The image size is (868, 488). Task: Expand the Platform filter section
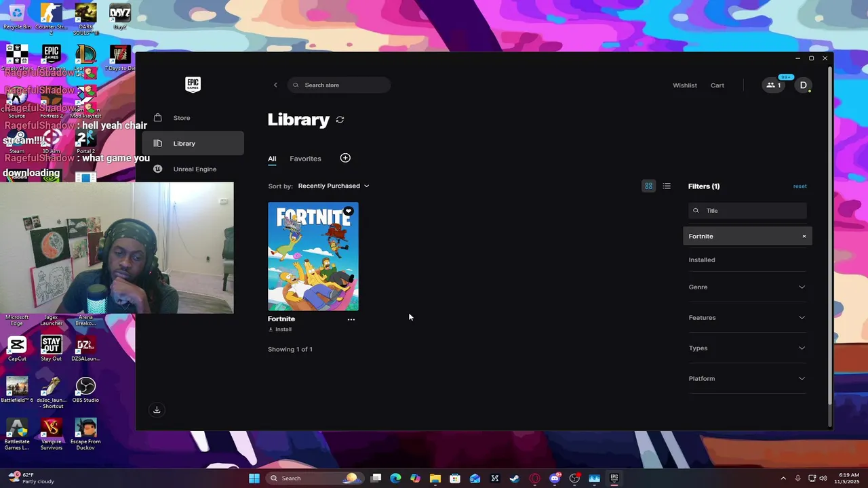click(747, 378)
